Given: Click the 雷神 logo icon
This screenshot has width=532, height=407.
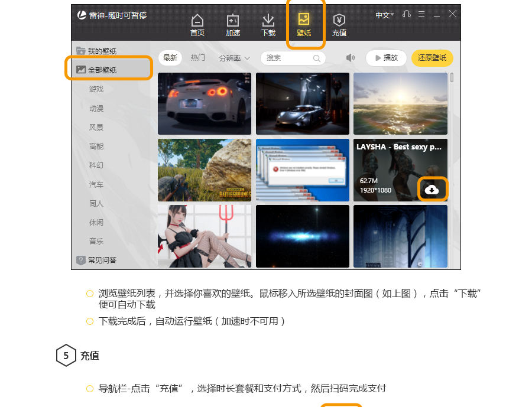Looking at the screenshot, I should pyautogui.click(x=82, y=15).
